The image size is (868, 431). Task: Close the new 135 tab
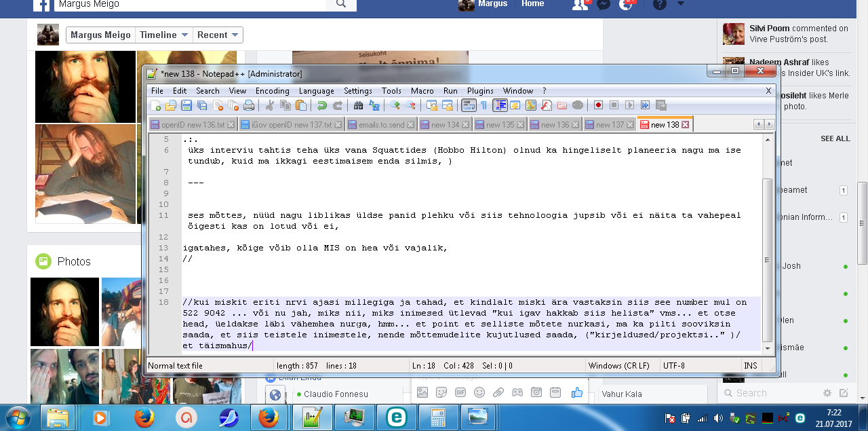point(520,125)
